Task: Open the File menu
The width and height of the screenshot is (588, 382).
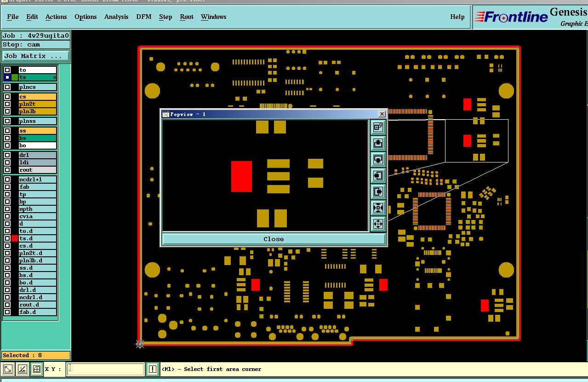Action: pyautogui.click(x=13, y=17)
